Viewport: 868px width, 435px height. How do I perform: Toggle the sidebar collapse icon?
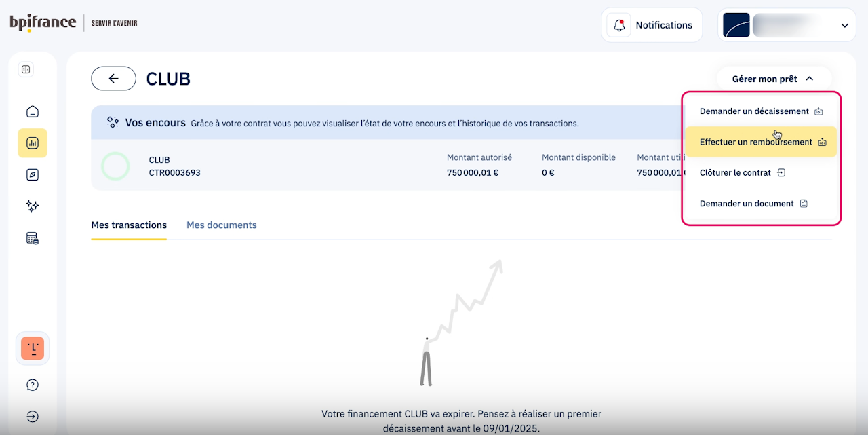(x=26, y=69)
